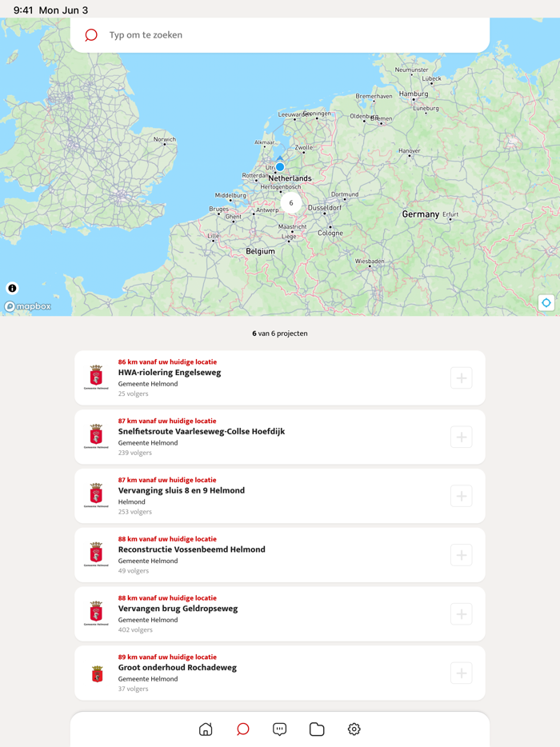The height and width of the screenshot is (747, 560).
Task: Open the Messages chat tab in bottom bar
Action: (x=280, y=729)
